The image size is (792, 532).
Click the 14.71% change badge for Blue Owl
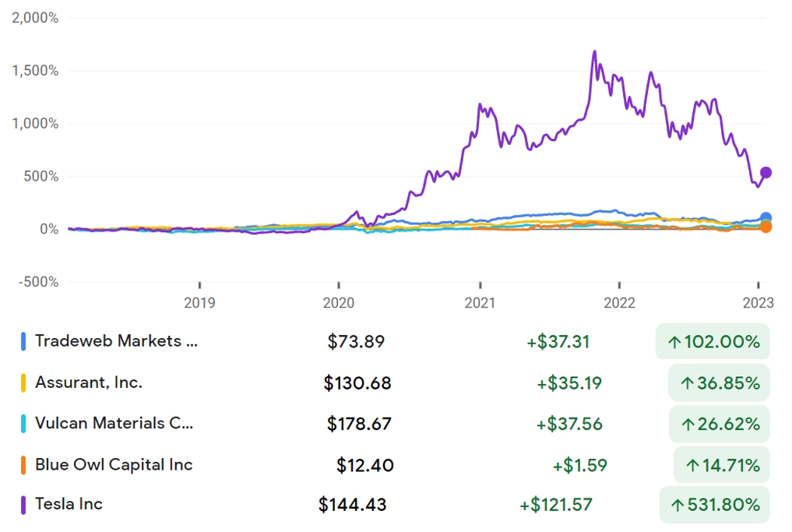(x=721, y=465)
